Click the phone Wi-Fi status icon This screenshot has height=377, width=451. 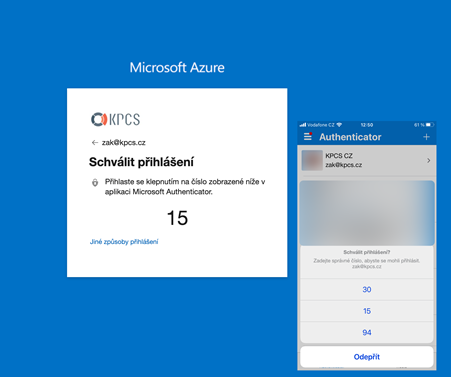click(x=339, y=125)
